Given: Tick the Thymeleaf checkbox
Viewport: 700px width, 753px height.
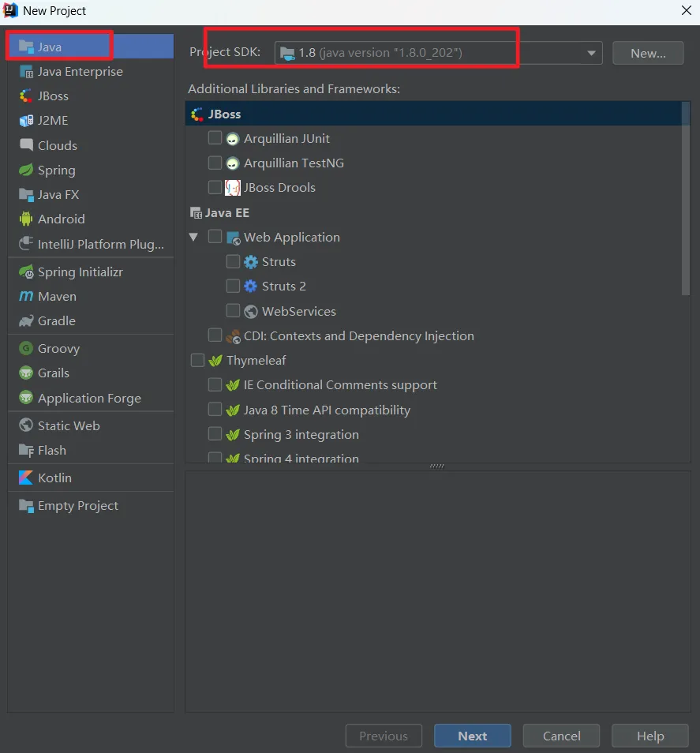Looking at the screenshot, I should point(198,360).
